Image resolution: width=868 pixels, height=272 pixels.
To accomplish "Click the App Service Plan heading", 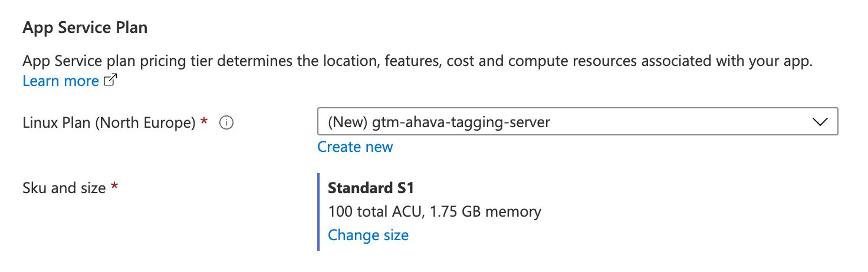I will point(85,28).
